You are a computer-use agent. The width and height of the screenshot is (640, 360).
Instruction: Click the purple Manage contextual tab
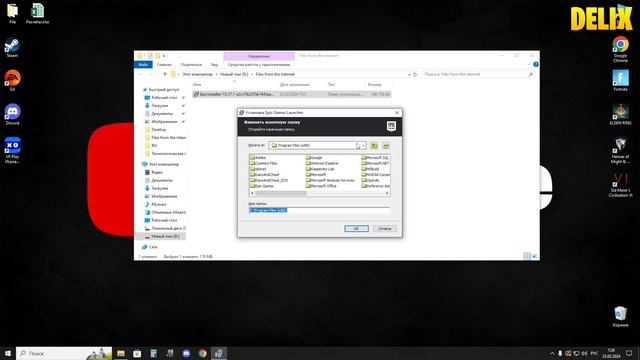tap(259, 56)
